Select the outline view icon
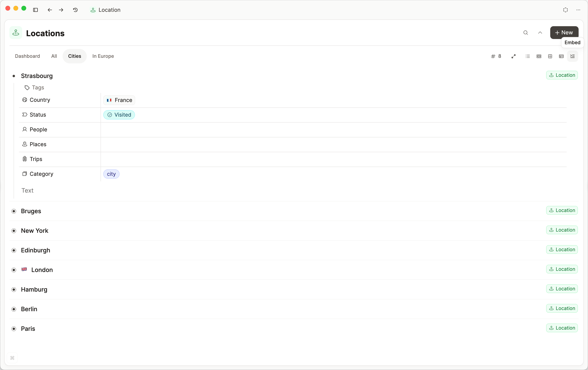Screen dimensions: 588x370 tap(573, 56)
